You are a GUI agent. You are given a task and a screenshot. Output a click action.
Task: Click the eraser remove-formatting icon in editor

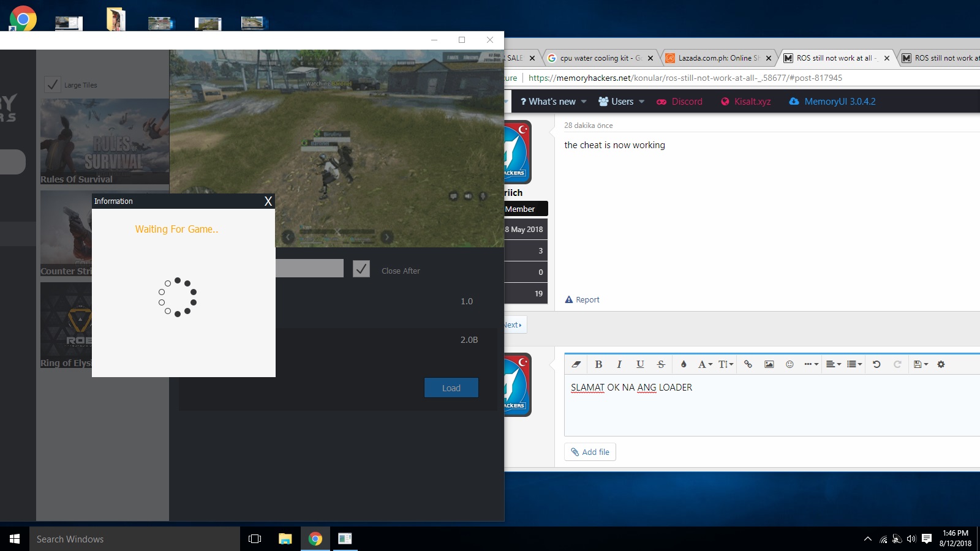tap(576, 364)
